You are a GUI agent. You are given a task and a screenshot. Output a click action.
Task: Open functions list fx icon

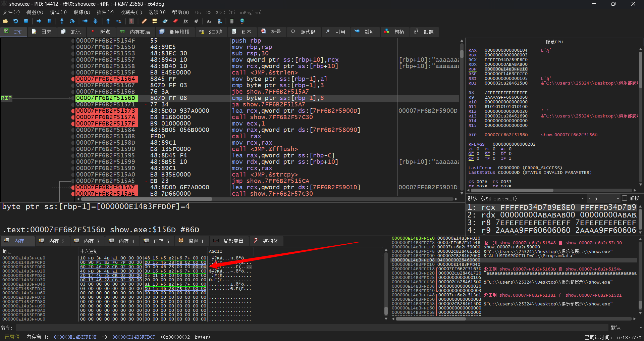tap(185, 21)
